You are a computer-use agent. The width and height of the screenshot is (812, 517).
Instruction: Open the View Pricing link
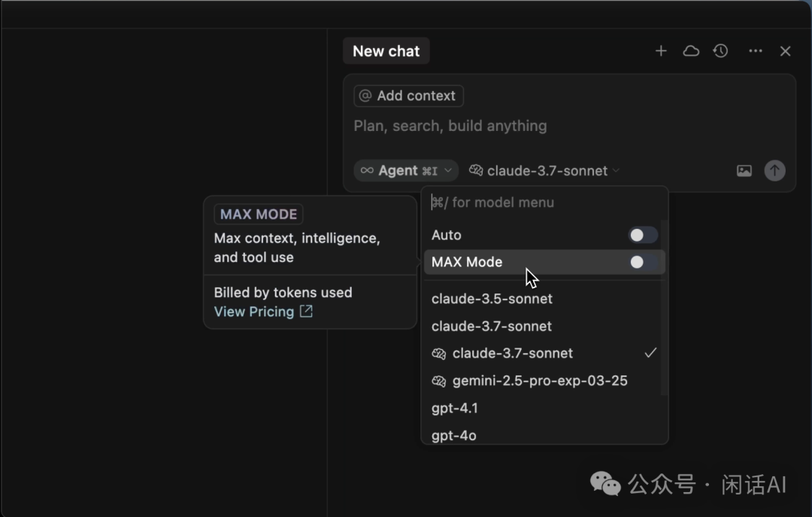coord(254,312)
